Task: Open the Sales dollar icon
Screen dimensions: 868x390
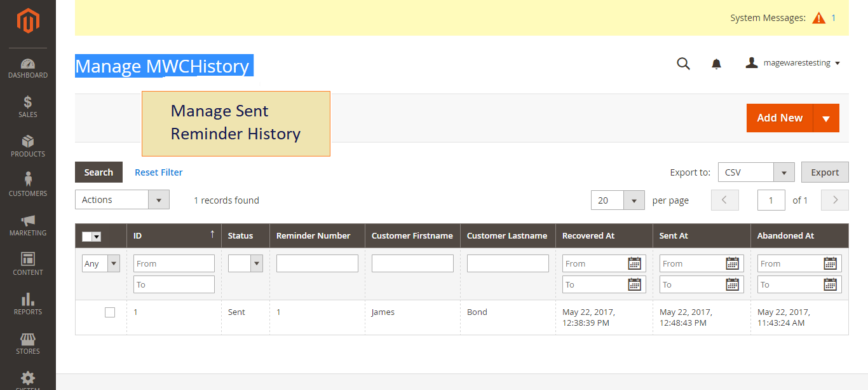Action: pos(28,102)
